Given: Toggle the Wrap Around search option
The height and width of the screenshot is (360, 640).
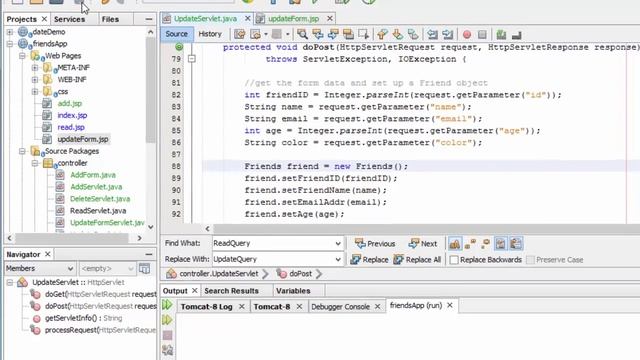Looking at the screenshot, I should click(516, 244).
